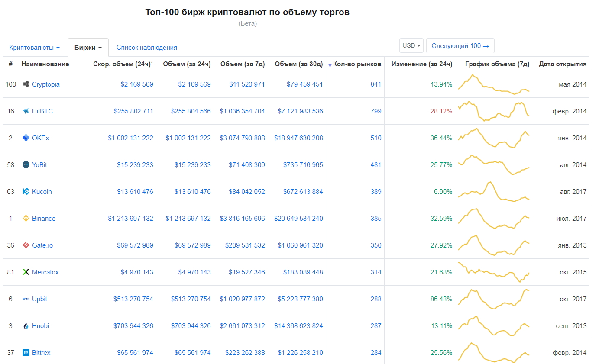Image resolution: width=612 pixels, height=364 pixels.
Task: Click Huobi opening date сент. 2013
Action: (571, 326)
